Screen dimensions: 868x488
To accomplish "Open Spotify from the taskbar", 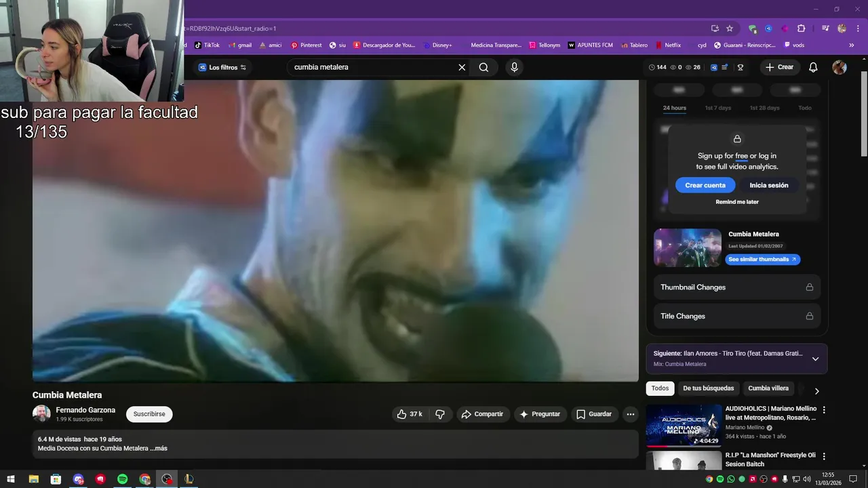I will coord(122,479).
